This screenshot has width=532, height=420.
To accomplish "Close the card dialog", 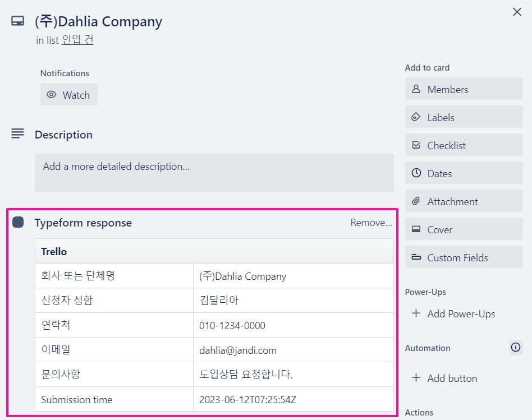I will (x=517, y=12).
